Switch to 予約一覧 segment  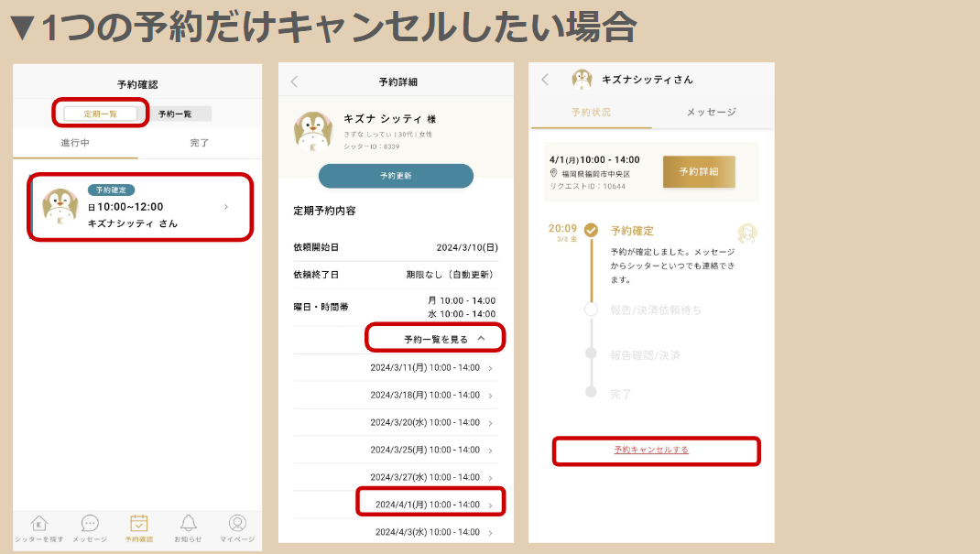click(175, 114)
